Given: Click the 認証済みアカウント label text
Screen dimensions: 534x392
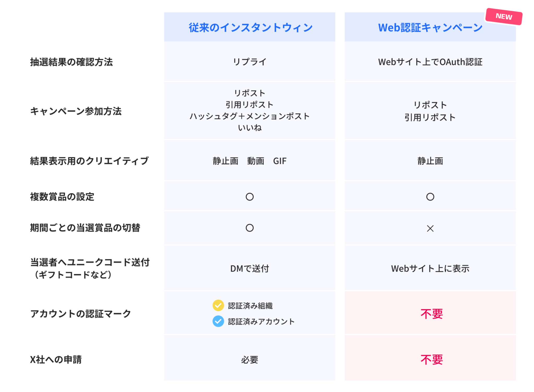Looking at the screenshot, I should (261, 322).
